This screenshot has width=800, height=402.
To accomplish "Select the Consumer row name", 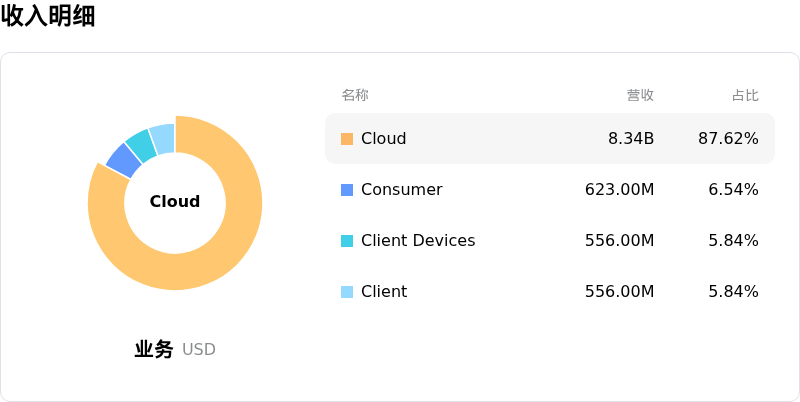I will (x=401, y=190).
